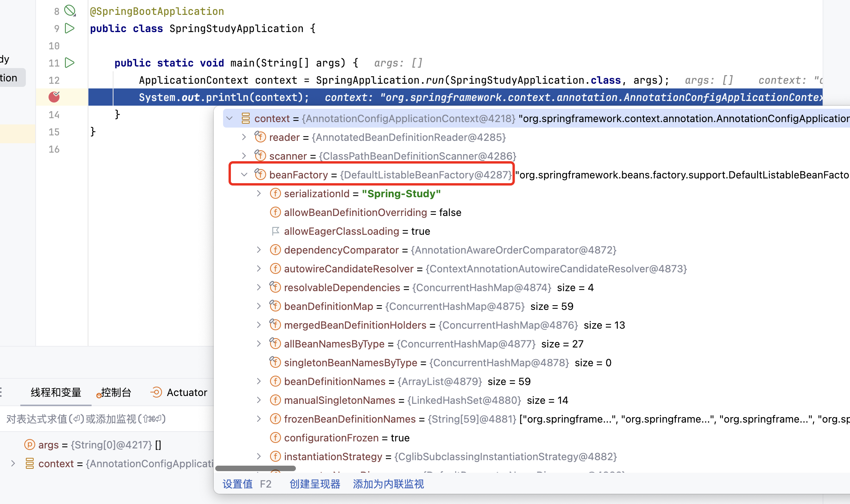Click 添加为内联监视 link
The width and height of the screenshot is (850, 504).
[x=388, y=484]
